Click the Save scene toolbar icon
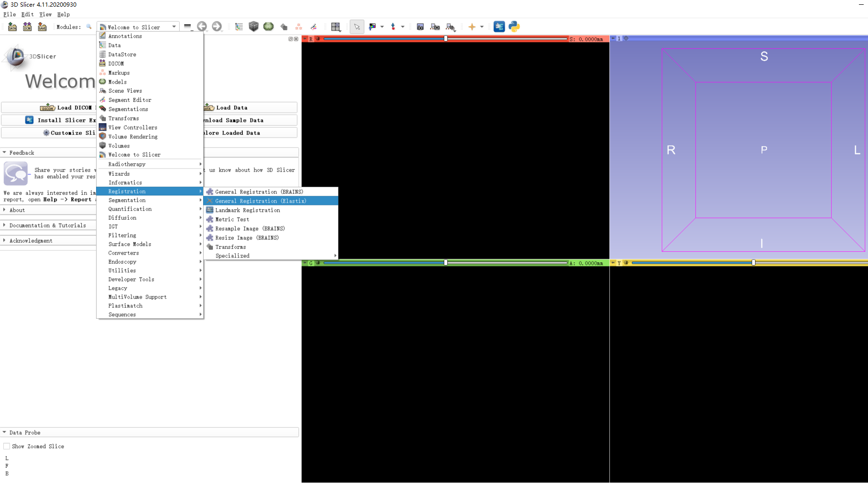Image resolution: width=868 pixels, height=494 pixels. (x=42, y=27)
